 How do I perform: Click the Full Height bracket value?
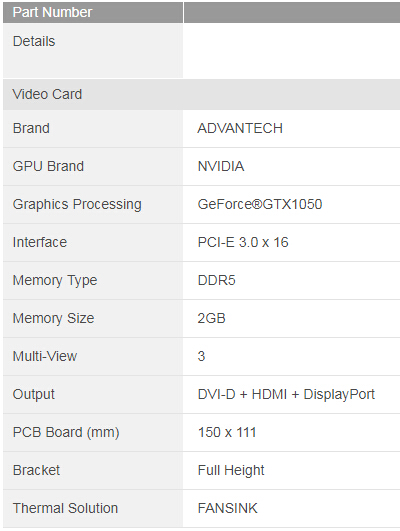coord(231,471)
